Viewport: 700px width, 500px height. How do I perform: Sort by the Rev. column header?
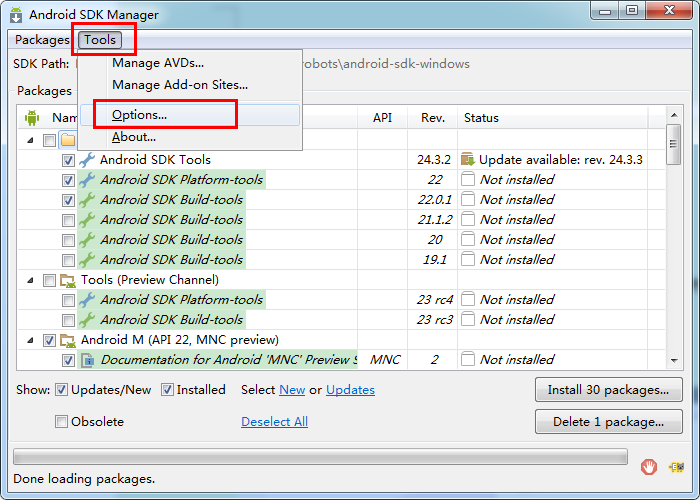(x=433, y=118)
